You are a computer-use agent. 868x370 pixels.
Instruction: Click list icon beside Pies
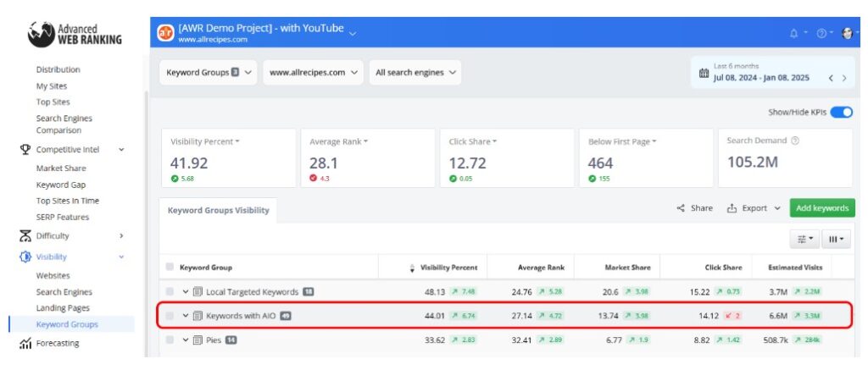tap(198, 340)
